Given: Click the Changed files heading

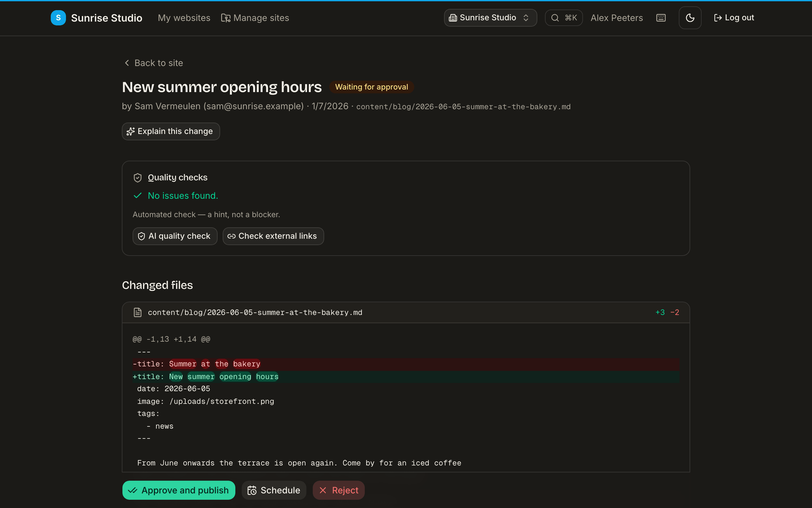Looking at the screenshot, I should (x=157, y=285).
